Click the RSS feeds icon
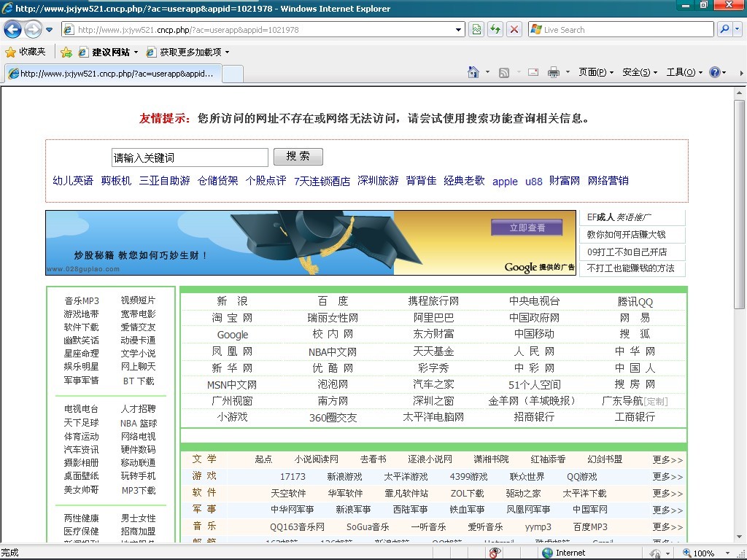Viewport: 747px width, 560px height. pos(504,72)
